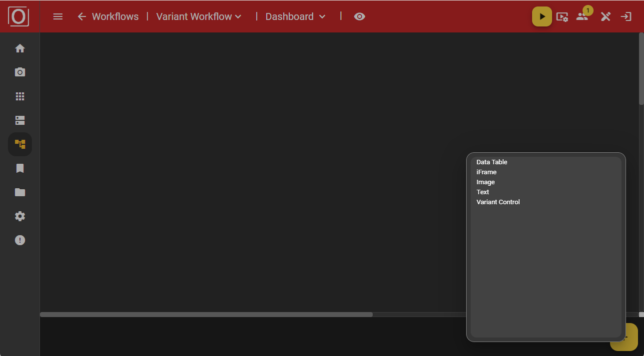Toggle the preview eye in the top bar
This screenshot has width=644, height=356.
[x=359, y=16]
